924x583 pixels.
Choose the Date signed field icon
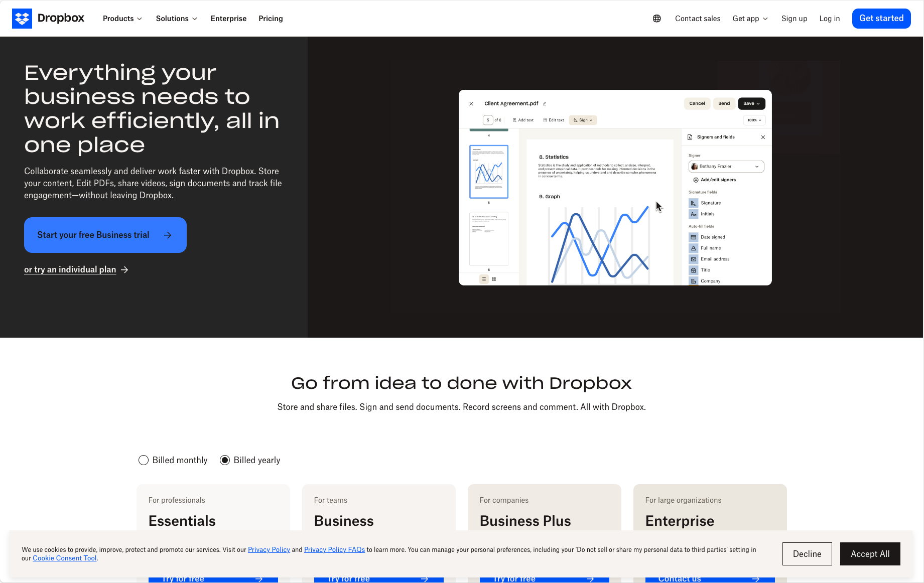[x=694, y=237]
